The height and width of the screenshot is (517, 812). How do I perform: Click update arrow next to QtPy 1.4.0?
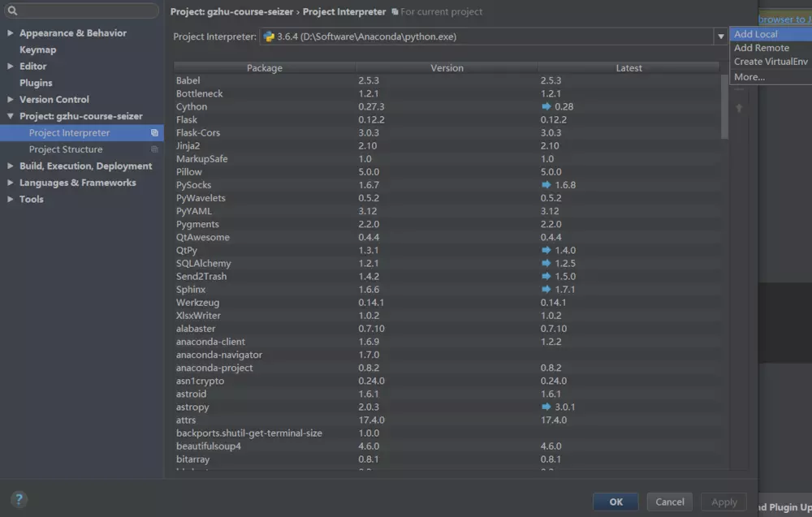tap(546, 250)
